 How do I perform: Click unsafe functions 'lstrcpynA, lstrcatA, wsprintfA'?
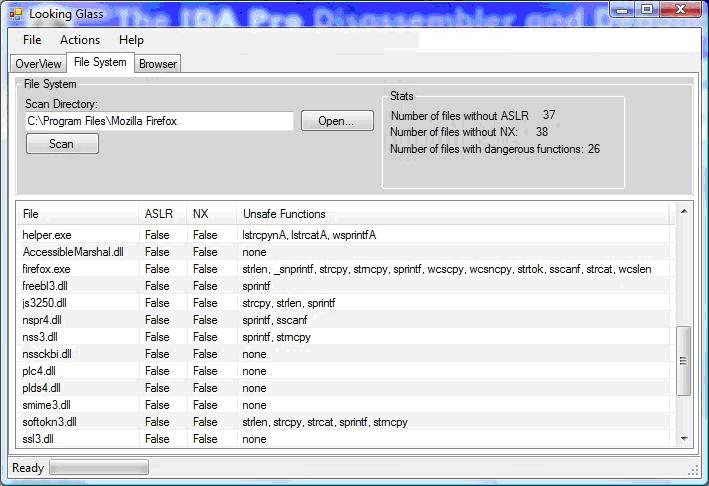coord(309,235)
